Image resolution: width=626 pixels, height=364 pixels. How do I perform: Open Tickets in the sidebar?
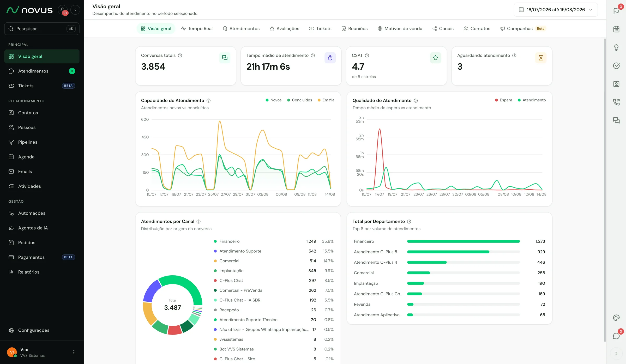coord(42,86)
